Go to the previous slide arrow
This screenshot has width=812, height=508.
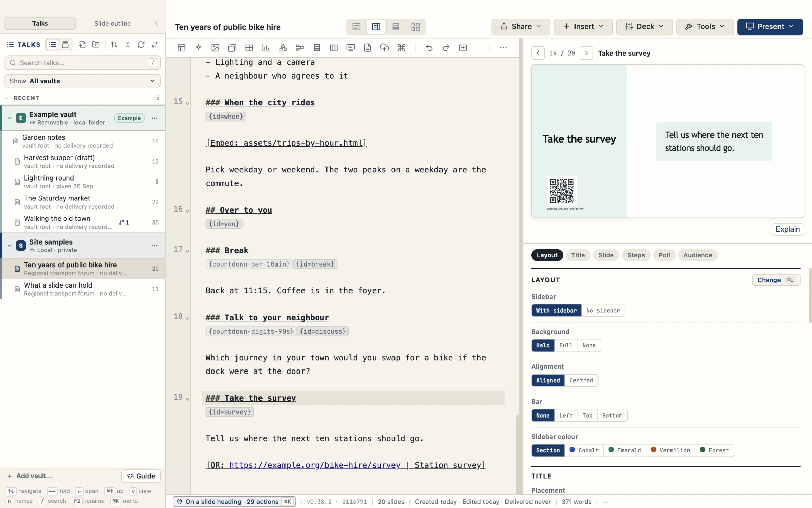point(538,53)
